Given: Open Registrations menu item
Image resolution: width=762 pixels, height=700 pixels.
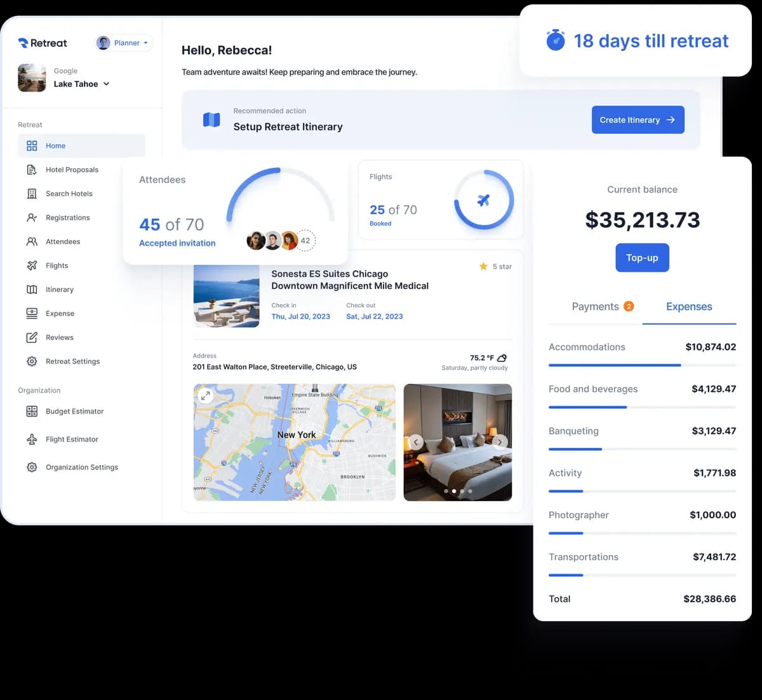Looking at the screenshot, I should tap(67, 218).
